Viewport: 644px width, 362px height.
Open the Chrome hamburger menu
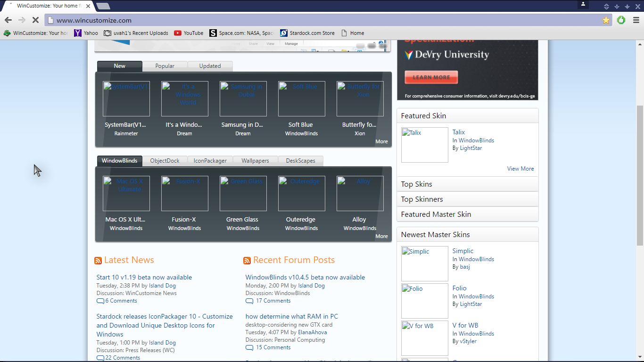(636, 20)
